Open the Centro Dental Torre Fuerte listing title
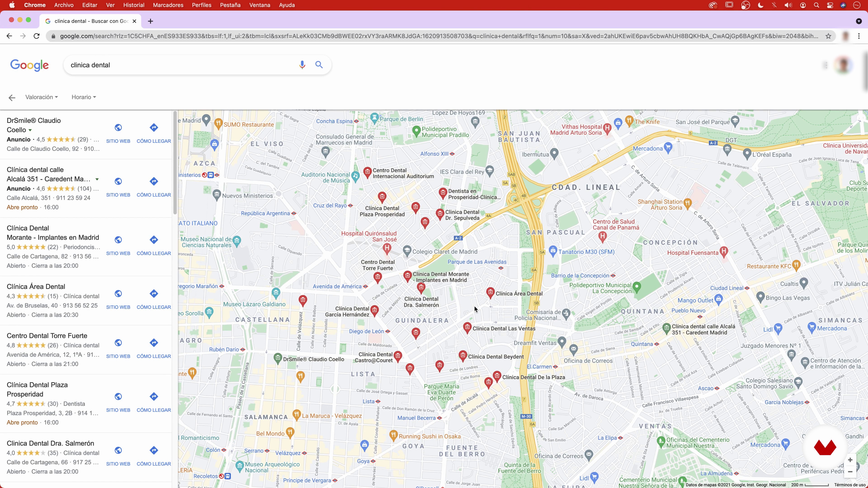This screenshot has height=488, width=868. (x=47, y=336)
